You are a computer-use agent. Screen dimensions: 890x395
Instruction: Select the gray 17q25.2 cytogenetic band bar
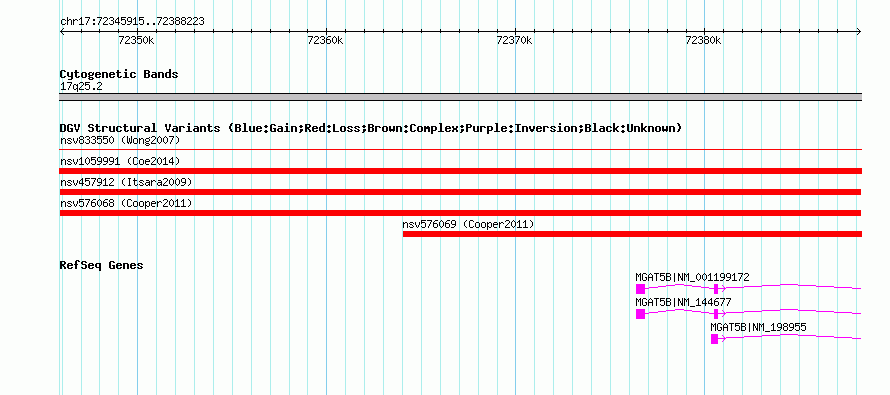(x=460, y=97)
